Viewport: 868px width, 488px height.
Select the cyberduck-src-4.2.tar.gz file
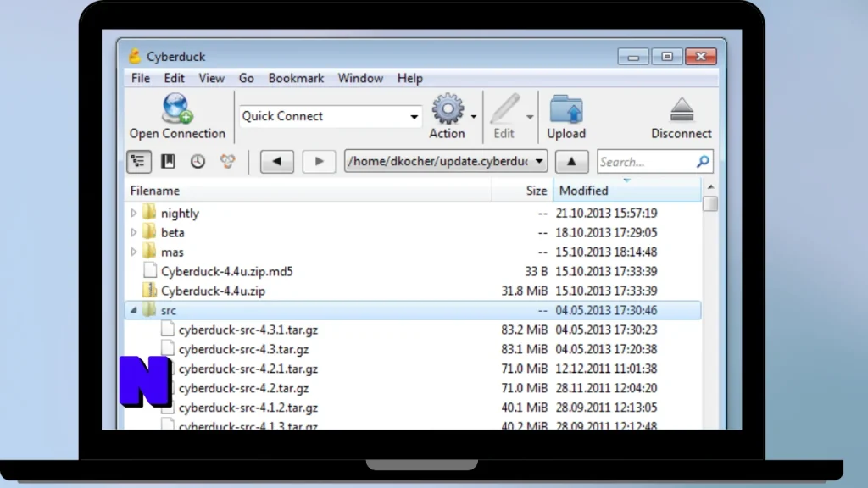click(x=243, y=388)
